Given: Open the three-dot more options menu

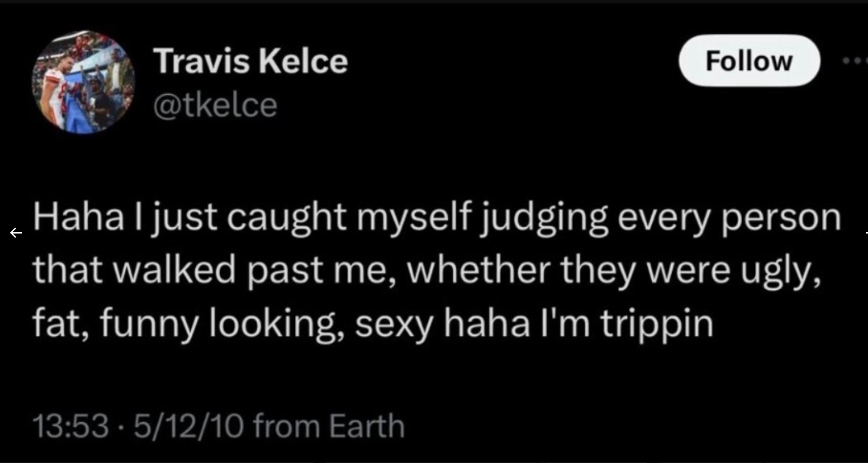Looking at the screenshot, I should pos(855,61).
